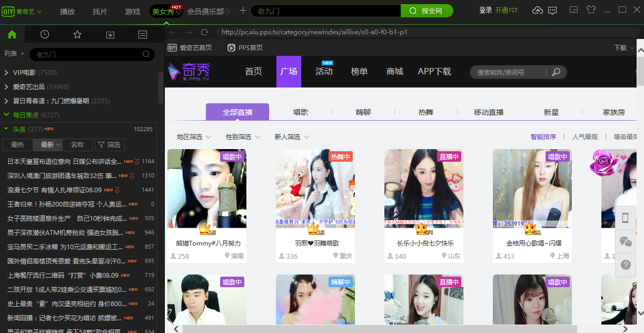This screenshot has width=644, height=333.
Task: Click the 开通VIP link
Action: [x=507, y=11]
